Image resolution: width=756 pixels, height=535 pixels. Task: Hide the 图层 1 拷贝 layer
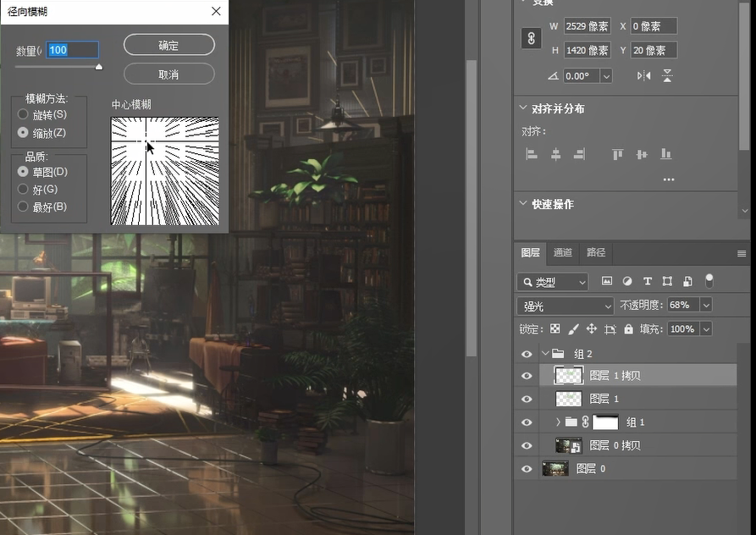(527, 376)
